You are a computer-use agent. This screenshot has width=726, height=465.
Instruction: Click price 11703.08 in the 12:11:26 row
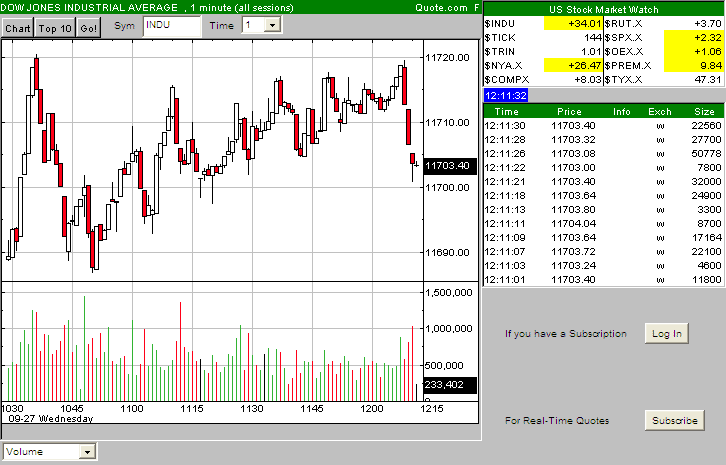click(x=573, y=153)
